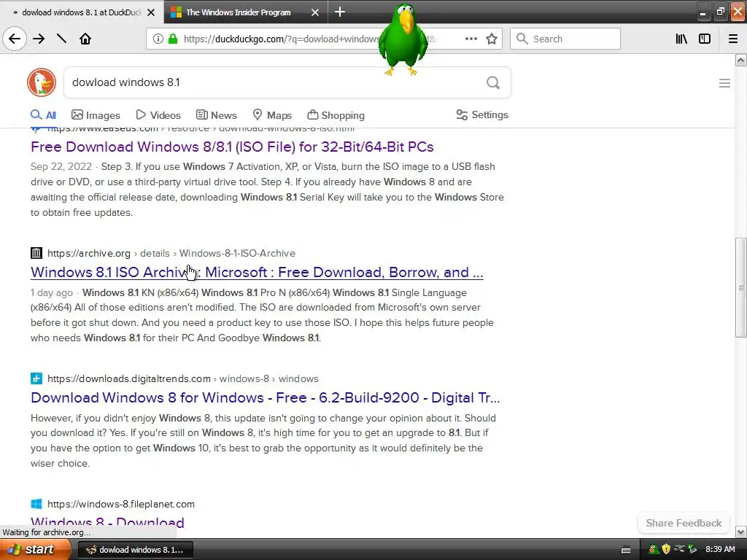This screenshot has width=747, height=560.
Task: Click the vertical scrollbar thumb
Action: click(x=740, y=287)
